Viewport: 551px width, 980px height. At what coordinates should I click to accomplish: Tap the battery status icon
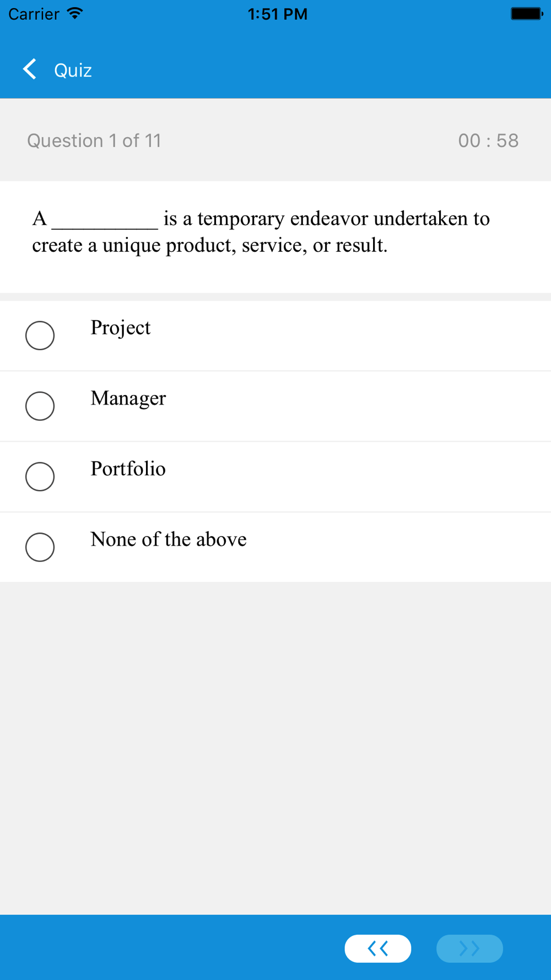click(x=526, y=13)
